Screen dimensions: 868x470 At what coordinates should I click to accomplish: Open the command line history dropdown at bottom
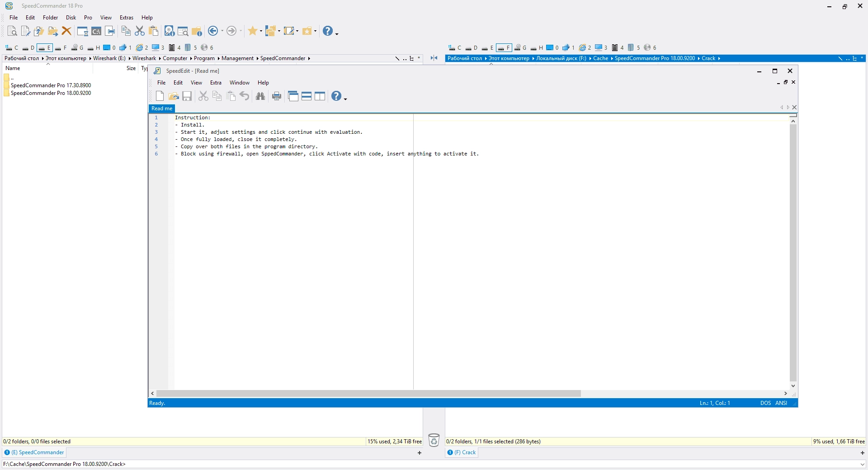point(862,464)
